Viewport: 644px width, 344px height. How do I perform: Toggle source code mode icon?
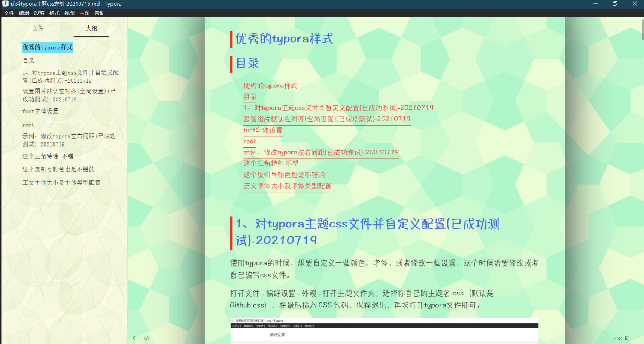(x=147, y=338)
